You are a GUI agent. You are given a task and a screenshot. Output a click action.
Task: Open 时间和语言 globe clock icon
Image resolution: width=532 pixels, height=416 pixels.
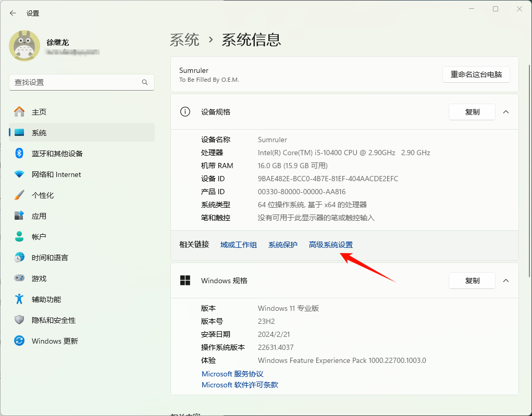[x=19, y=257]
